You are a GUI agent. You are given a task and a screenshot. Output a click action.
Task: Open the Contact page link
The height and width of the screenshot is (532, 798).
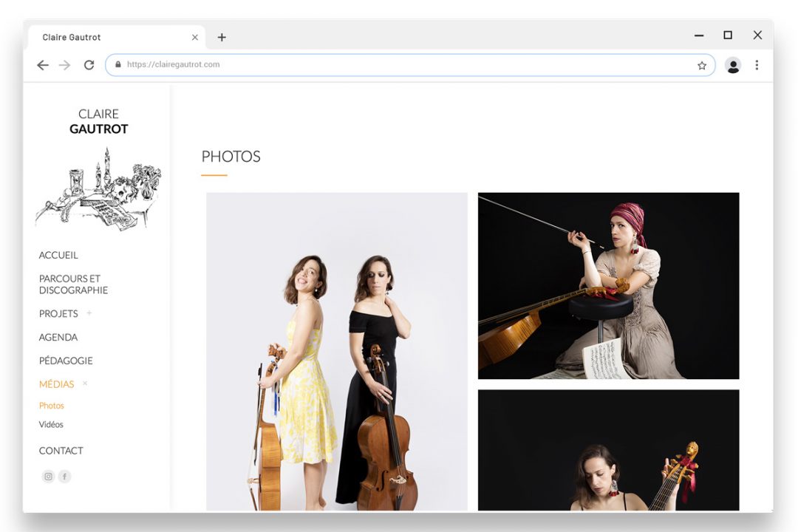point(61,451)
